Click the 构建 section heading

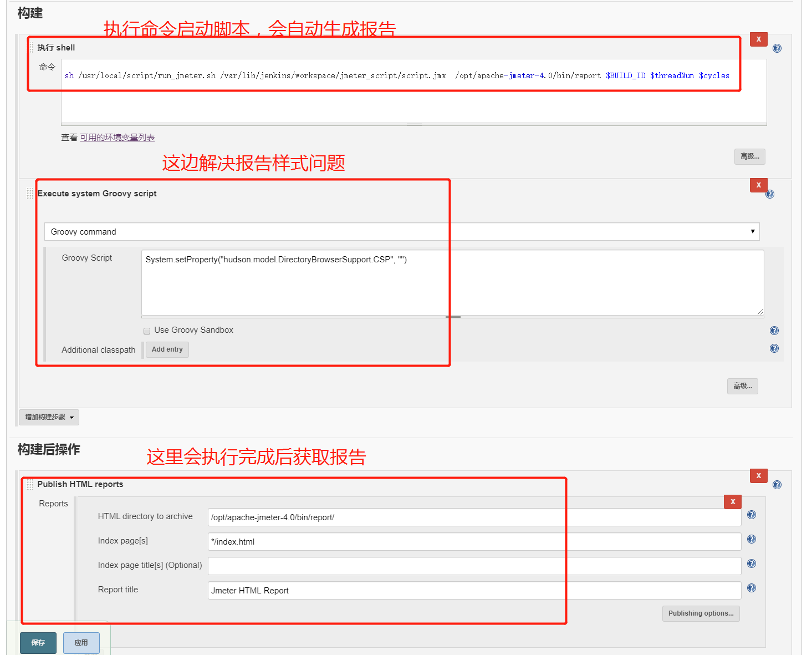coord(30,13)
